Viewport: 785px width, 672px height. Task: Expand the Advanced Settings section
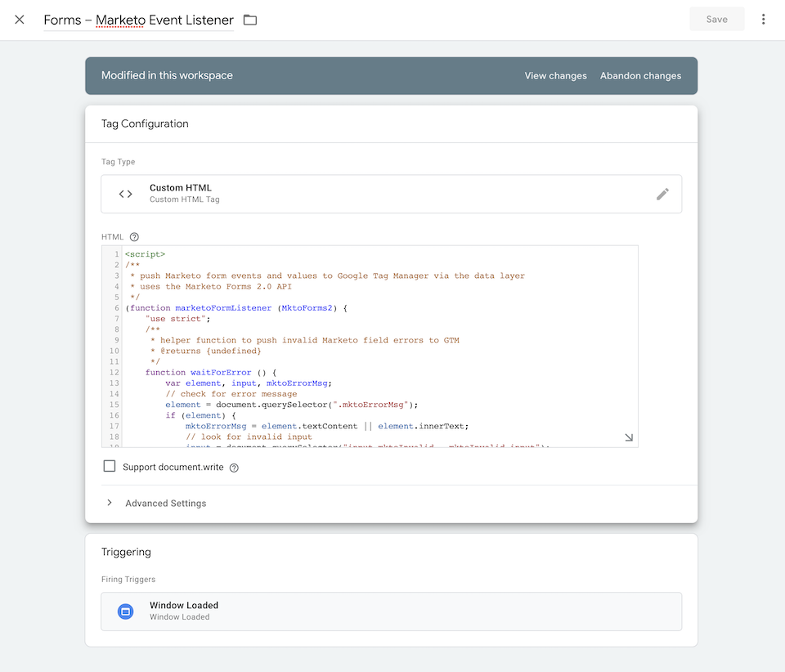coord(166,504)
